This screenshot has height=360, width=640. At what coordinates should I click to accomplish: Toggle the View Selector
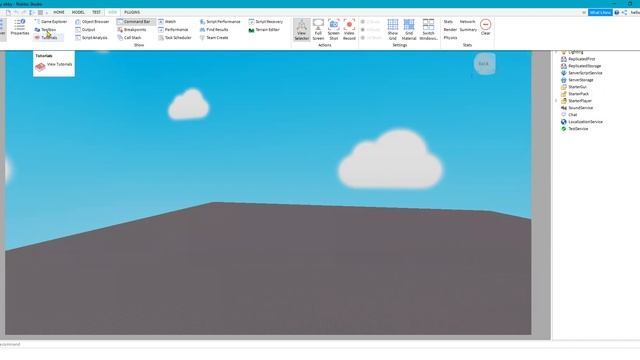coord(302,29)
